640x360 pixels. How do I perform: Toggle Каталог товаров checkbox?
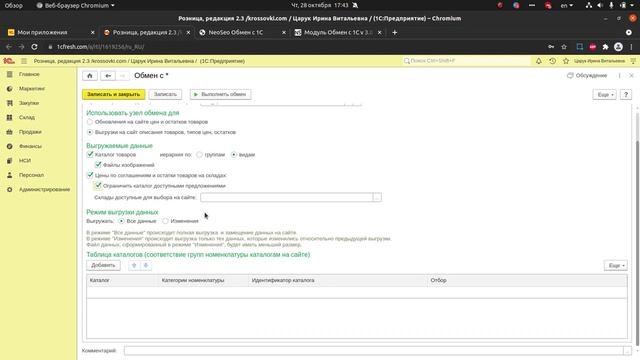coord(90,154)
